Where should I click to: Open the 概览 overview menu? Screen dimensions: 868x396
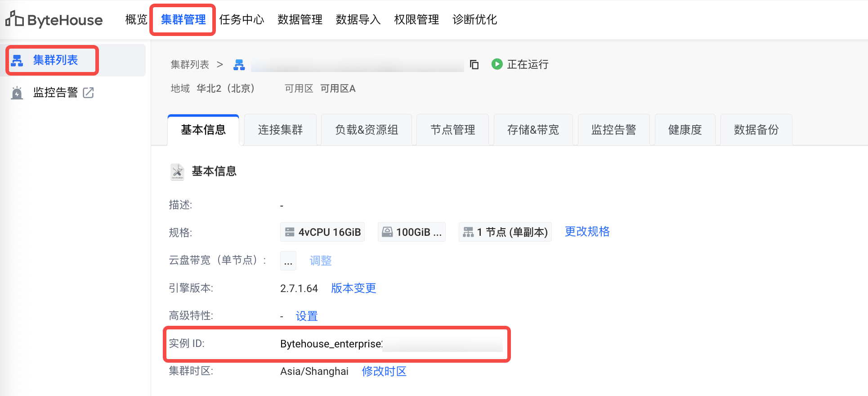click(136, 19)
